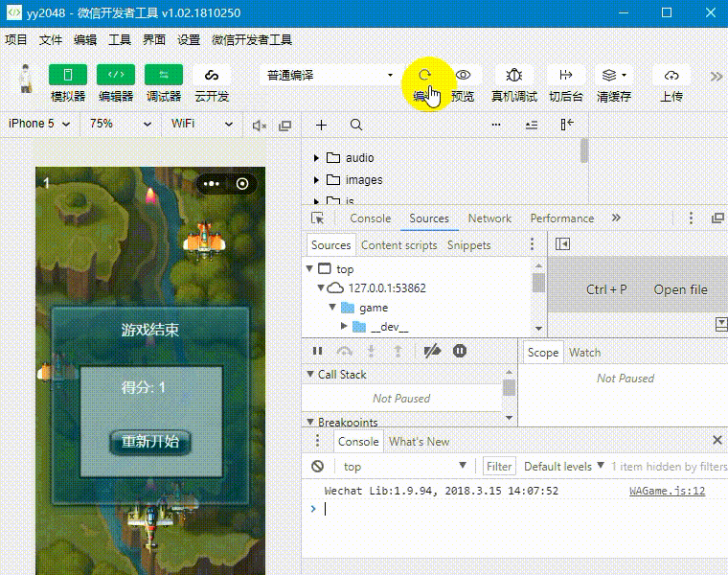The image size is (728, 575).
Task: Switch to the Performance devtools tab
Action: tap(561, 218)
